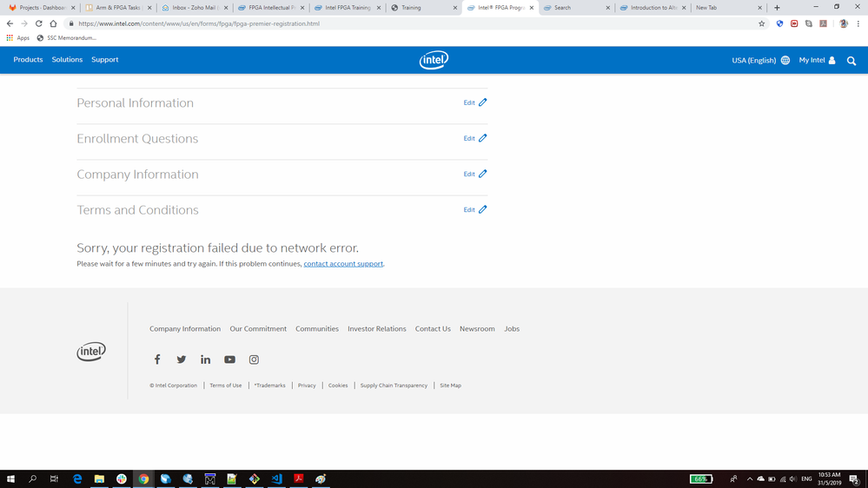Open Task View on the taskbar
This screenshot has height=488, width=868.
pos(54,479)
